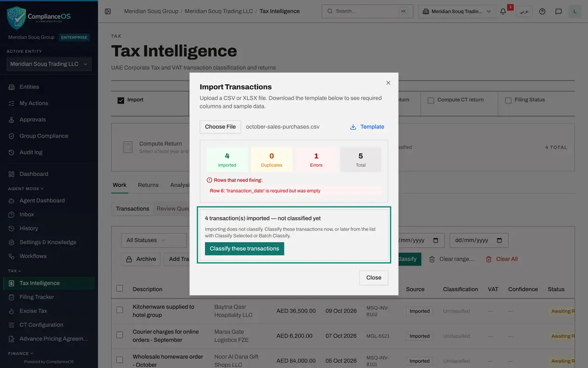This screenshot has height=368, width=588.
Task: Download the Template file
Action: click(367, 127)
